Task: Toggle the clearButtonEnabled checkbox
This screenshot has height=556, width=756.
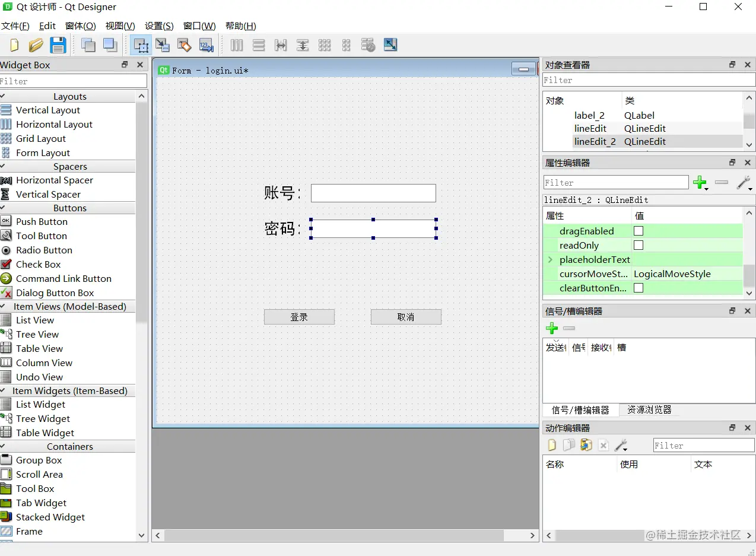Action: [639, 288]
